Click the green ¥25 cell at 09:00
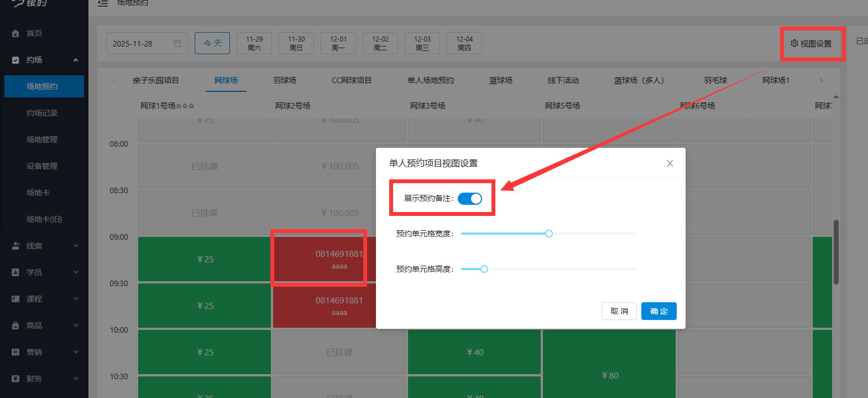 (x=205, y=259)
